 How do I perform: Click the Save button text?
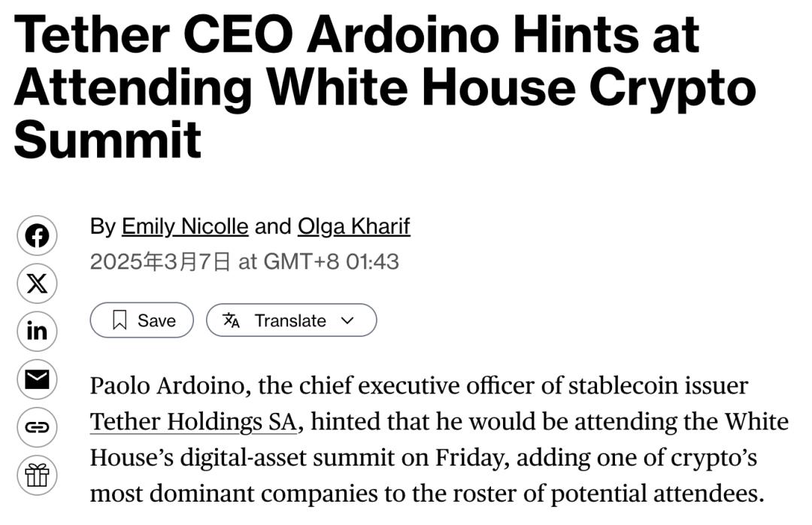tap(156, 321)
